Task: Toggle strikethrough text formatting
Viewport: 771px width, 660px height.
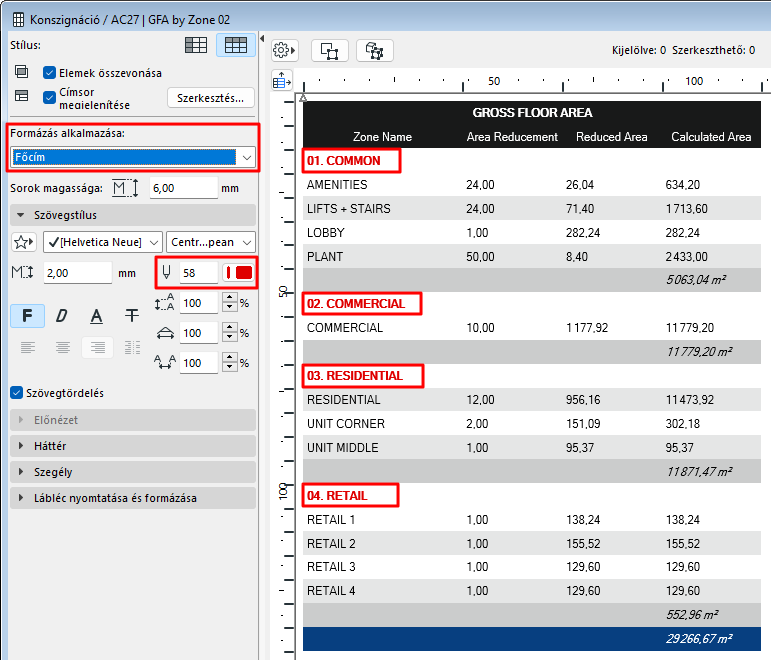Action: [x=131, y=316]
